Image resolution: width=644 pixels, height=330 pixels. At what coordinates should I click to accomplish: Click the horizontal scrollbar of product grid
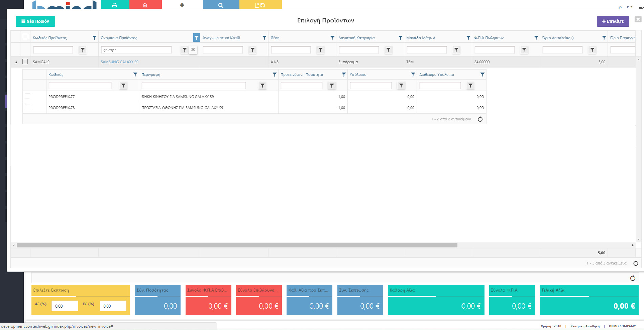coord(237,245)
